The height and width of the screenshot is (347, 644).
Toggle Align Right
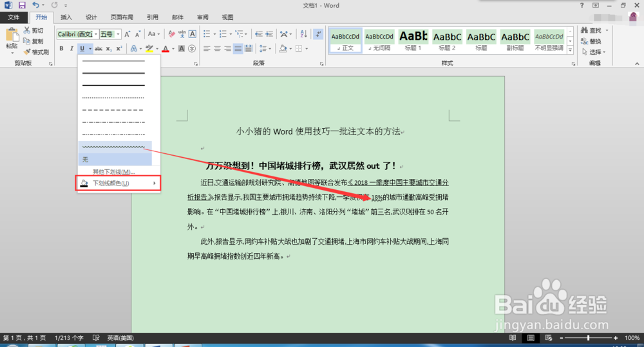coord(227,48)
